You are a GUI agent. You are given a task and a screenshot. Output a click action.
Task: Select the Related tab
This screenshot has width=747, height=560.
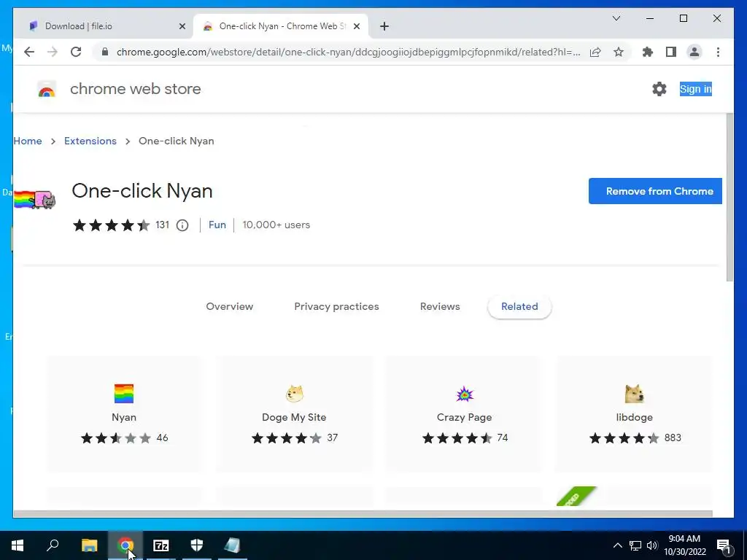click(x=519, y=307)
